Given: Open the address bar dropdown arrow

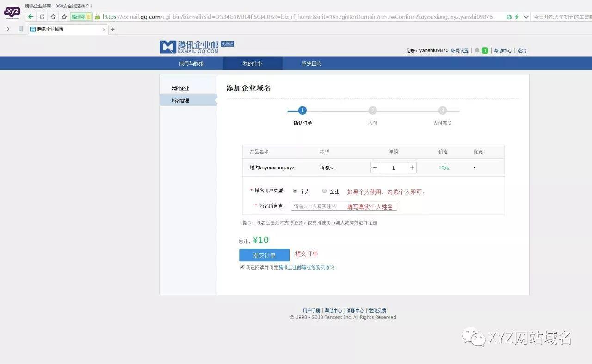Looking at the screenshot, I should coord(526,16).
